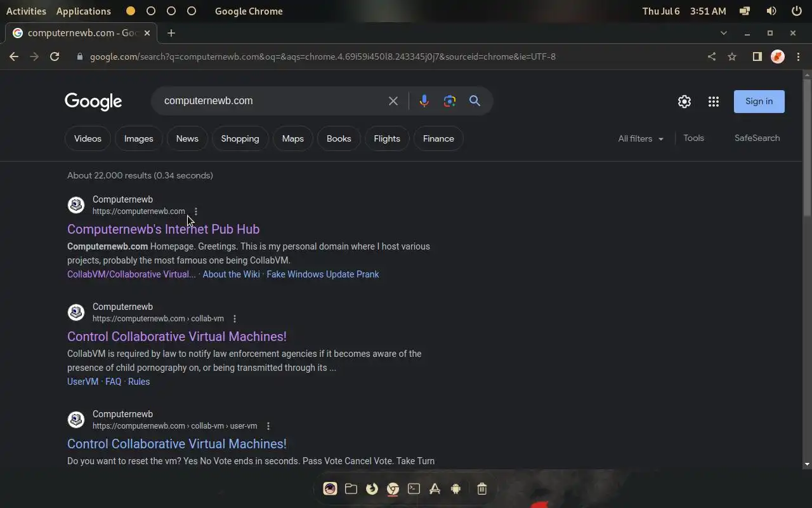Open the user-vm Control Collaborative Virtual Machines! result
812x508 pixels.
click(177, 444)
